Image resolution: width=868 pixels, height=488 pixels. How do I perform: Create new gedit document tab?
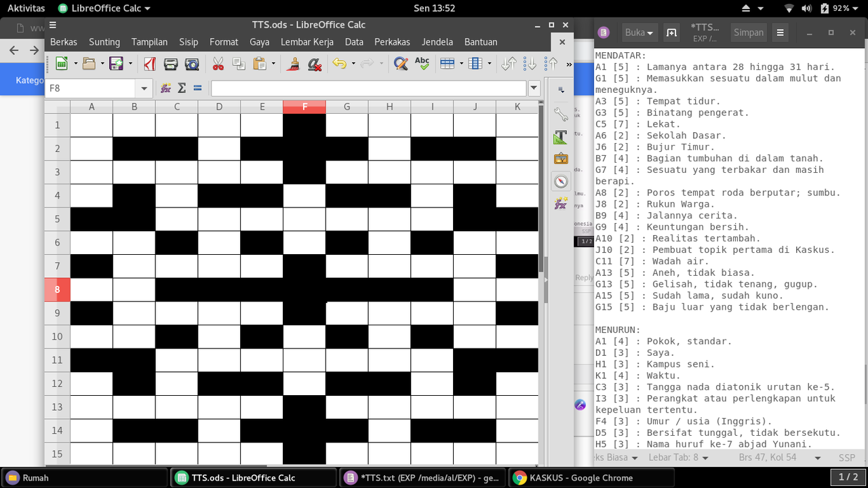click(x=671, y=33)
